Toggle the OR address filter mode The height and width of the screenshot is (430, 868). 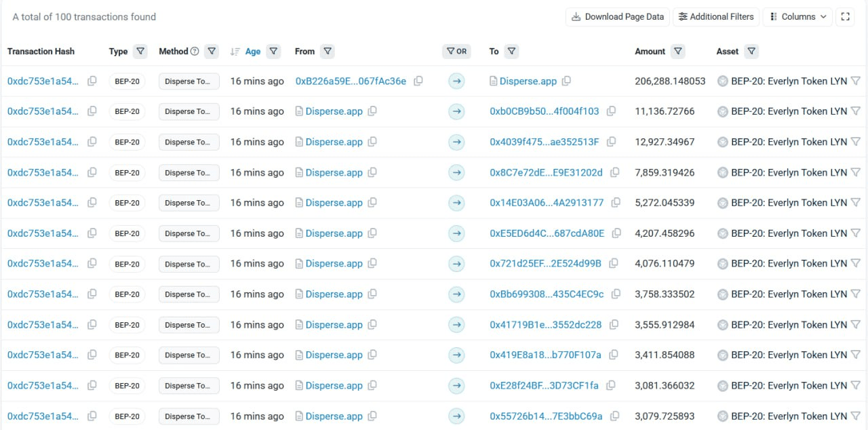tap(456, 51)
